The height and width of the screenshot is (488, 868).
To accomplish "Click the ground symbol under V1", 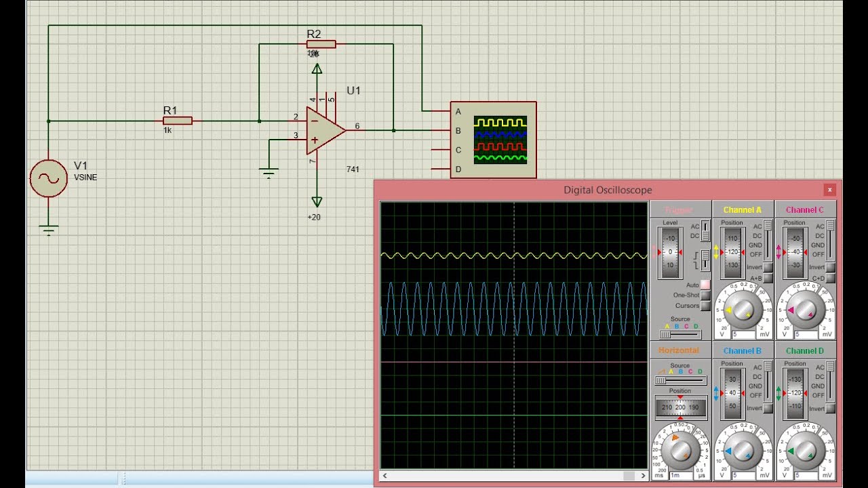I will pos(49,230).
